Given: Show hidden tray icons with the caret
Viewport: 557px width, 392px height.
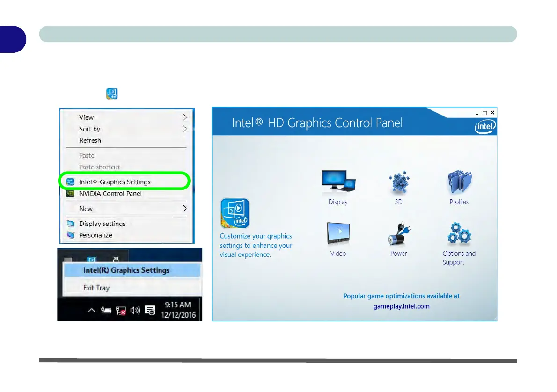Looking at the screenshot, I should pyautogui.click(x=91, y=310).
